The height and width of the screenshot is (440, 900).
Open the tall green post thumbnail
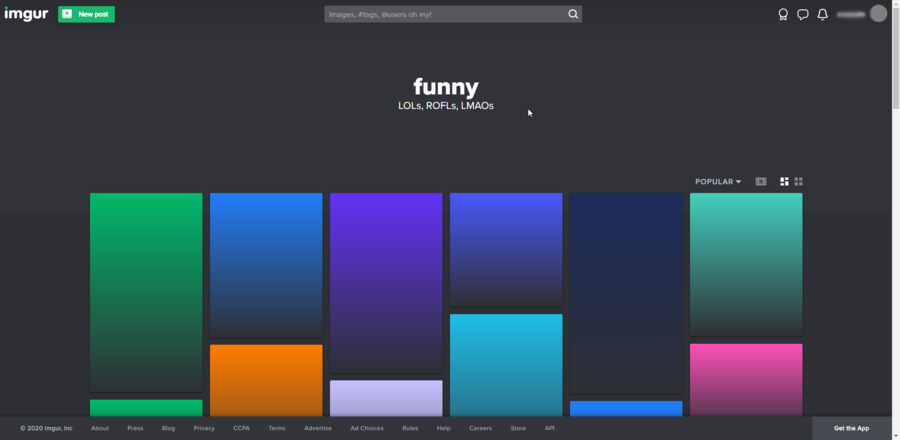click(146, 293)
